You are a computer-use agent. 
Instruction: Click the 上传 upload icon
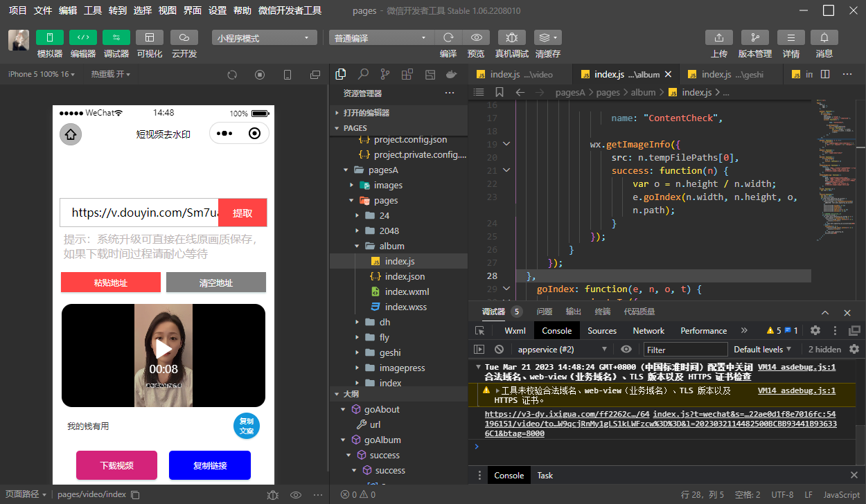click(718, 37)
